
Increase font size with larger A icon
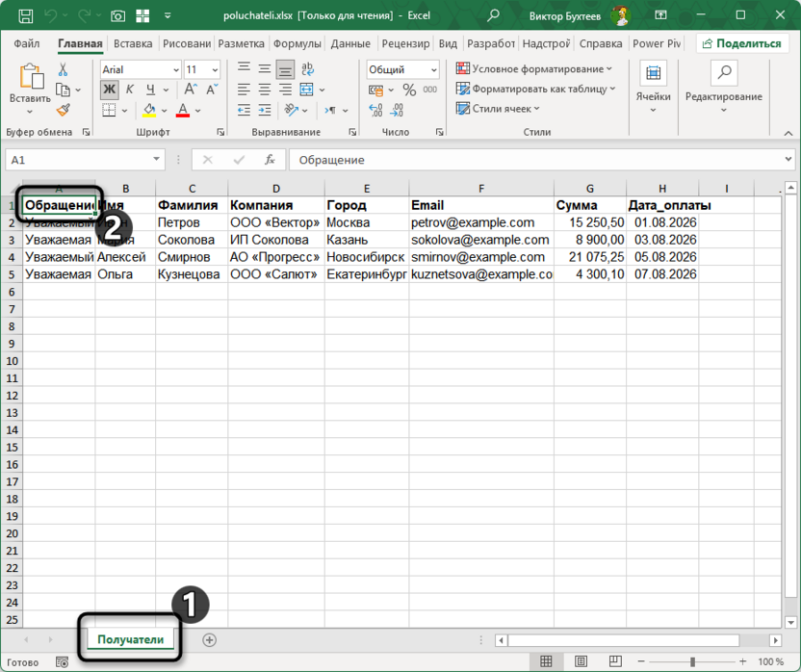coord(191,90)
